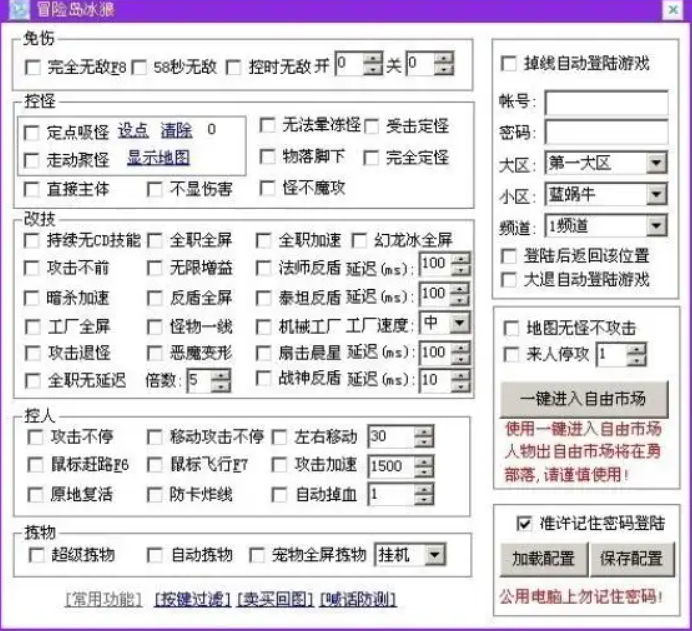The height and width of the screenshot is (631, 692).
Task: Click the 清除 link beside 设点
Action: [176, 131]
